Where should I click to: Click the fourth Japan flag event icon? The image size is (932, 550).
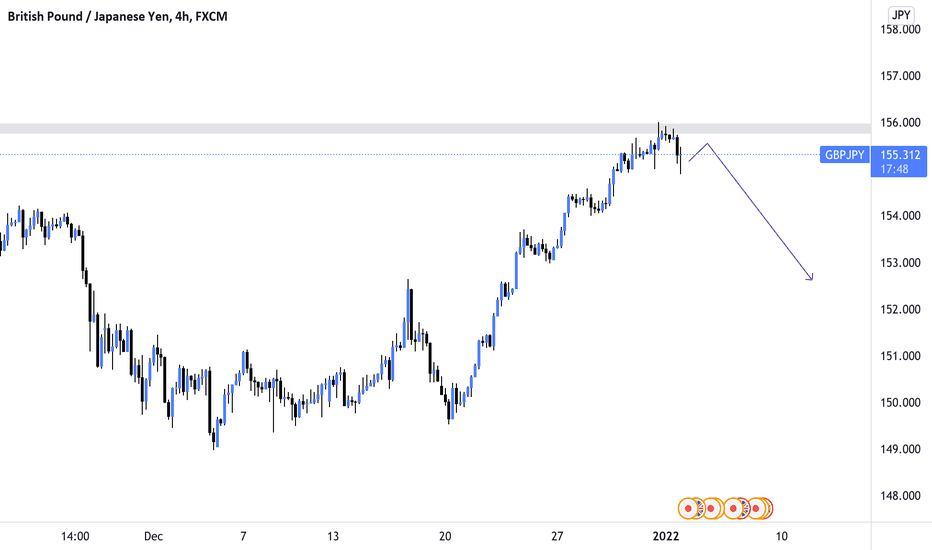(757, 508)
